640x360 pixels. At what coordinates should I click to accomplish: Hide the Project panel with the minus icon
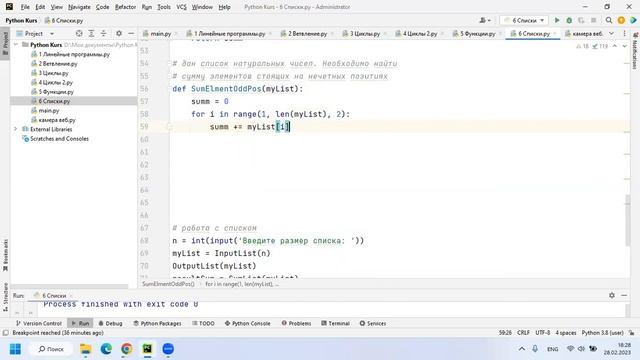coord(131,33)
